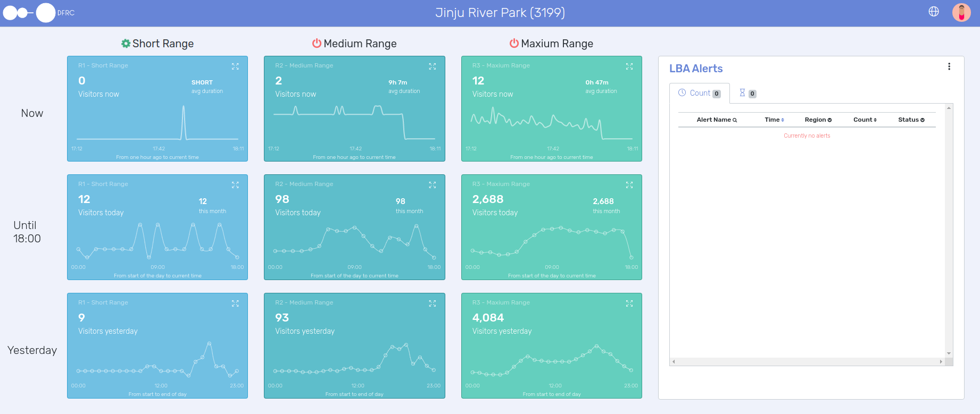Switch to the hourglass duration tab
The width and height of the screenshot is (980, 414).
[747, 93]
